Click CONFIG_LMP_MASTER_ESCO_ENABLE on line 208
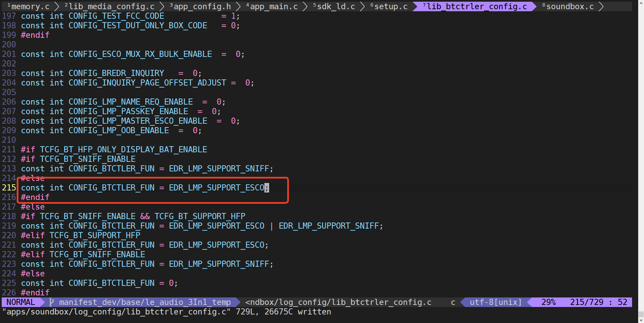Screen dimensions: 644x323 (138, 121)
